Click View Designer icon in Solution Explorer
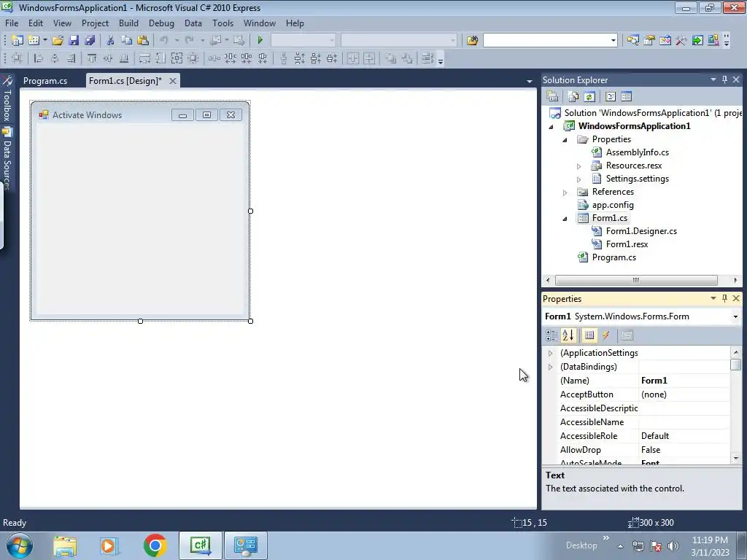747x560 pixels. pyautogui.click(x=626, y=97)
